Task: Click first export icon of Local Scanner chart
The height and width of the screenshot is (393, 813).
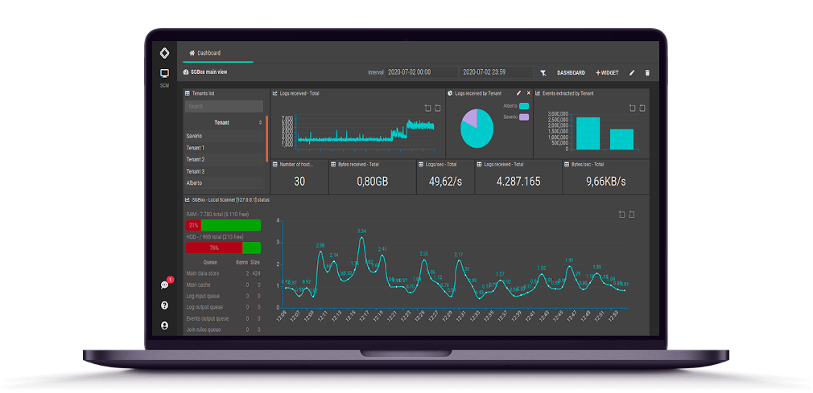Action: (622, 215)
